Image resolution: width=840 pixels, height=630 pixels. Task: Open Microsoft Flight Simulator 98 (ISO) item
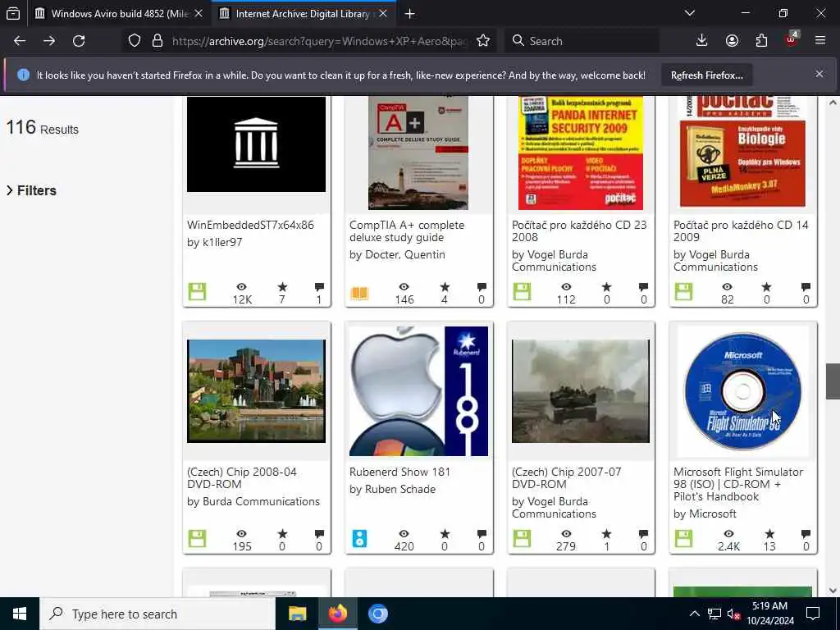[738, 484]
